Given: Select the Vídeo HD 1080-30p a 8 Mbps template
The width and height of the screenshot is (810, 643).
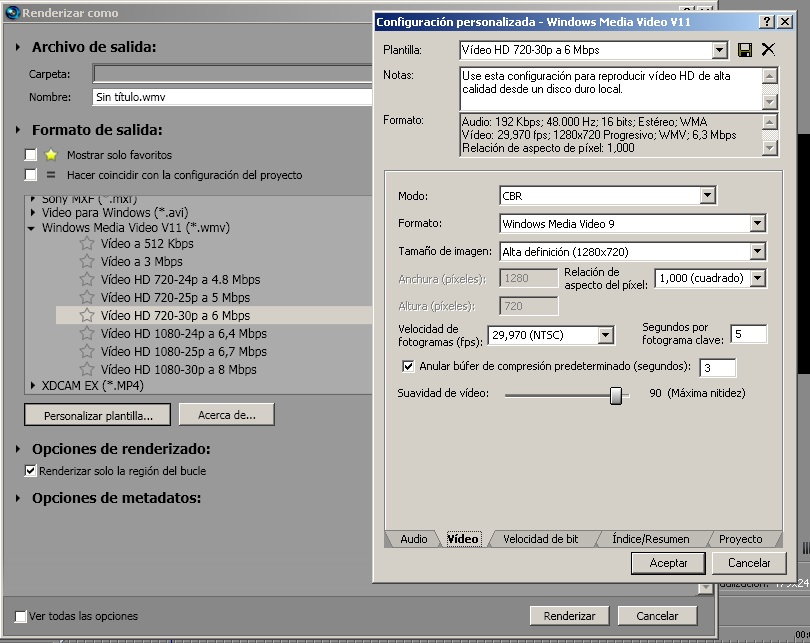Looking at the screenshot, I should pyautogui.click(x=178, y=369).
